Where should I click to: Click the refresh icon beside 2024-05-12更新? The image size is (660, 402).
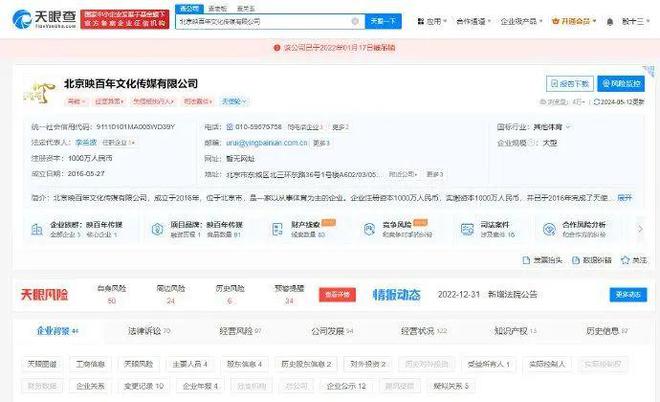pyautogui.click(x=596, y=102)
